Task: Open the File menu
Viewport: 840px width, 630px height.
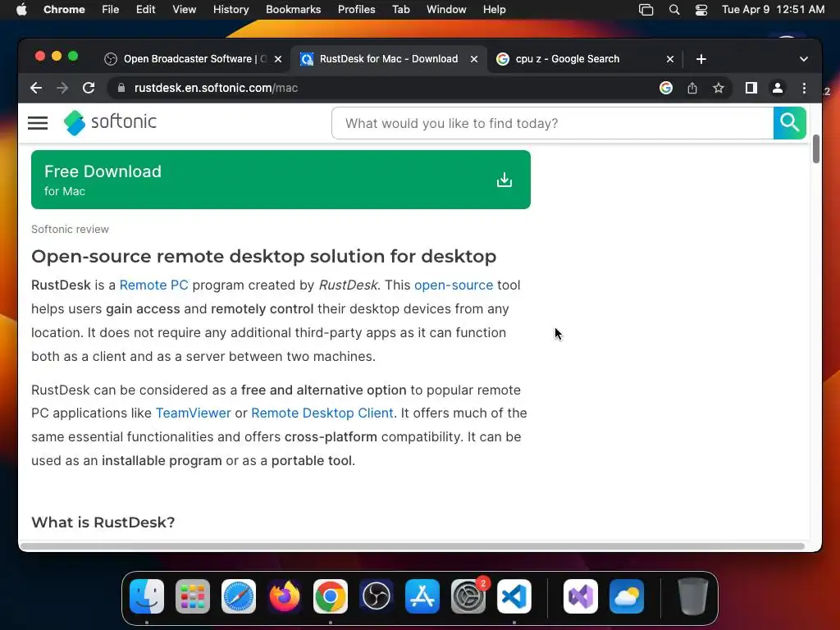Action: 111,10
